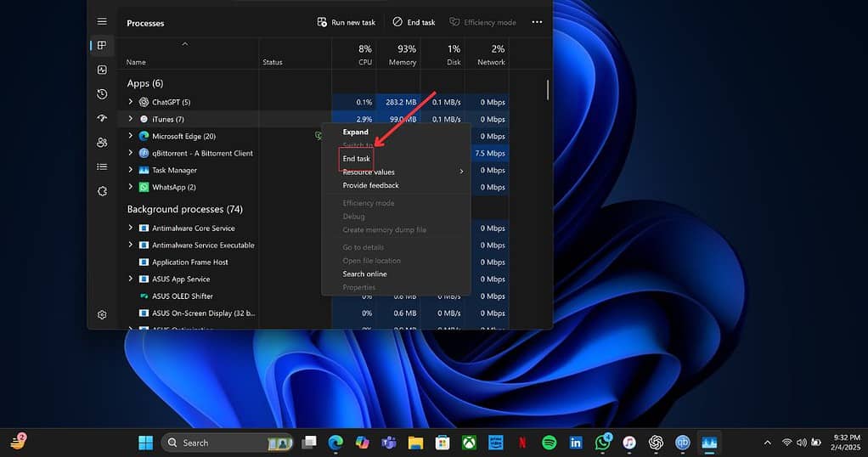Open the App history sidebar icon
This screenshot has width=868, height=457.
tap(102, 94)
